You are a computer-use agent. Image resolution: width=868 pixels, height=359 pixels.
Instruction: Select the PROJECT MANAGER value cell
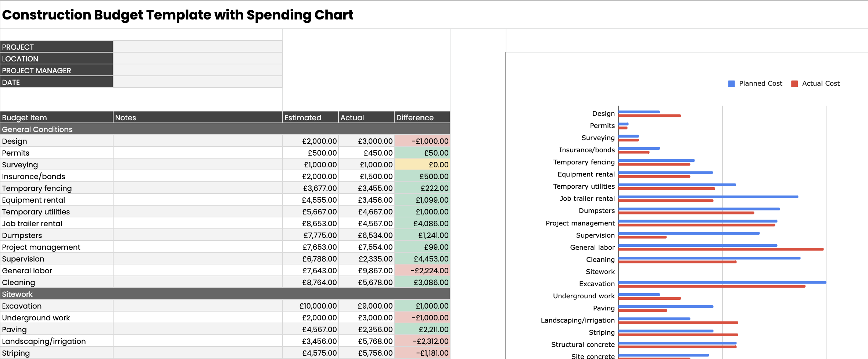pyautogui.click(x=198, y=70)
